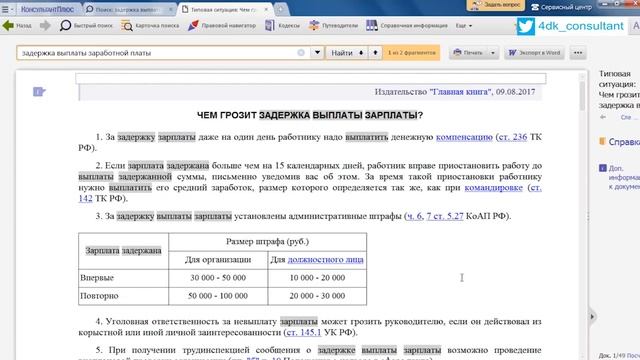Select the table cell 50 000 - 100 000

tap(218, 296)
